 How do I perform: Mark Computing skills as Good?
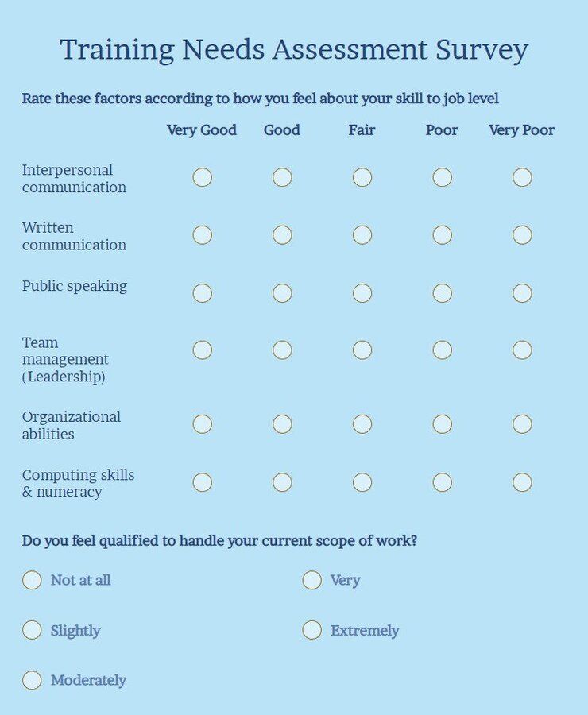point(282,481)
